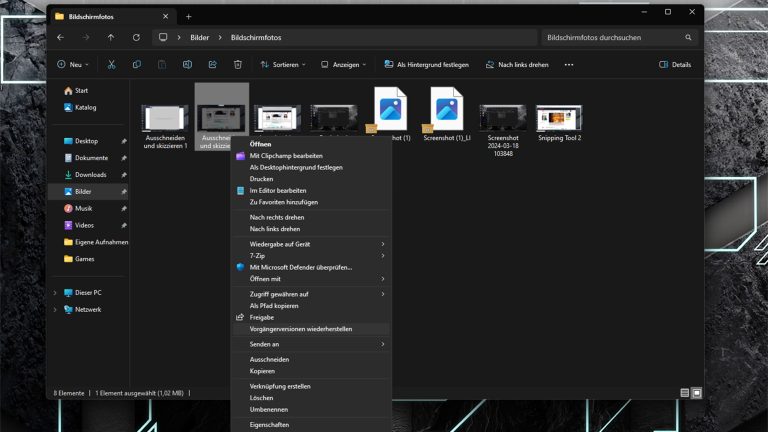Expand the Dieser PC tree node
Screen dimensions: 768x432
click(55, 293)
